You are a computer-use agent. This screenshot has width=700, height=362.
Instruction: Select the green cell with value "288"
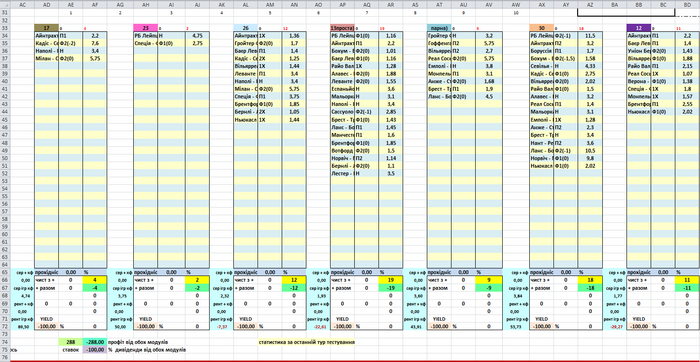(70, 342)
